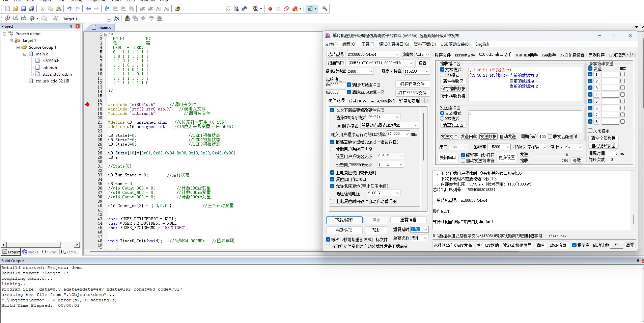
Task: Click the Insert/Remove Breakpoint red dot icon
Action: pyautogui.click(x=270, y=9)
